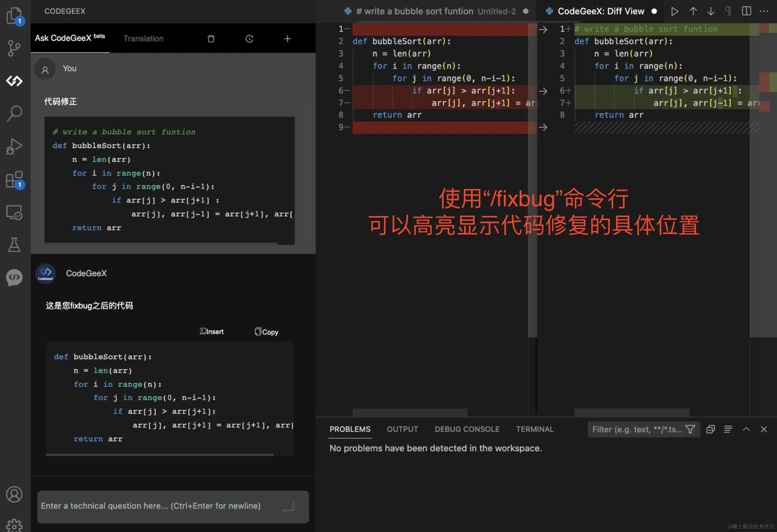The width and height of the screenshot is (777, 532).
Task: Select the CodeGeeX sidebar icon
Action: [x=14, y=81]
